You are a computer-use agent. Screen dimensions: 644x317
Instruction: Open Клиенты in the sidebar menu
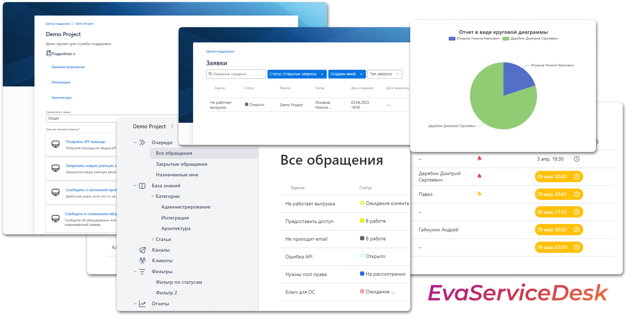pos(162,260)
